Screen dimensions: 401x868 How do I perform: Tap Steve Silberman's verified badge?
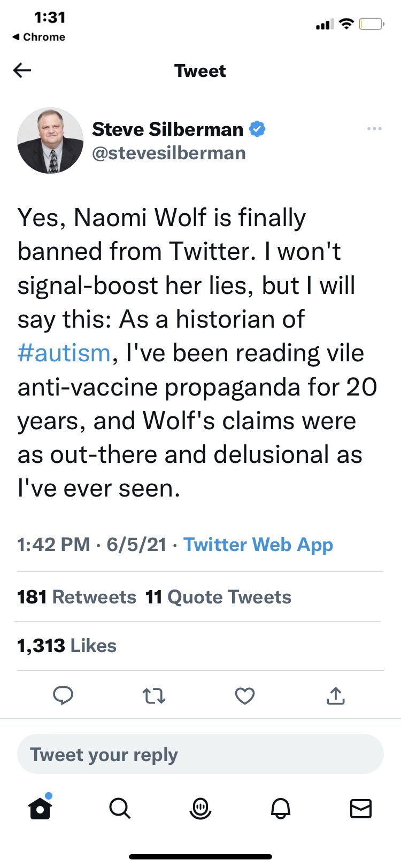(x=258, y=128)
